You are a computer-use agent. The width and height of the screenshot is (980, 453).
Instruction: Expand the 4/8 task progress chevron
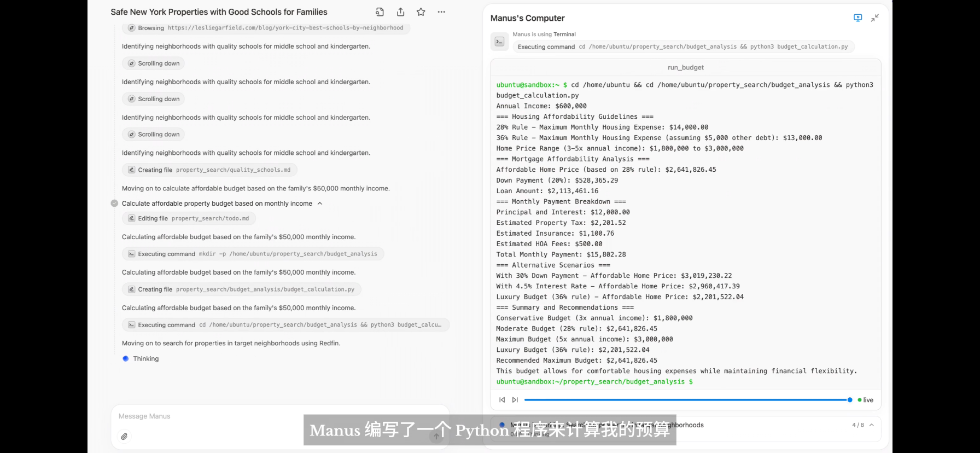[x=872, y=425]
